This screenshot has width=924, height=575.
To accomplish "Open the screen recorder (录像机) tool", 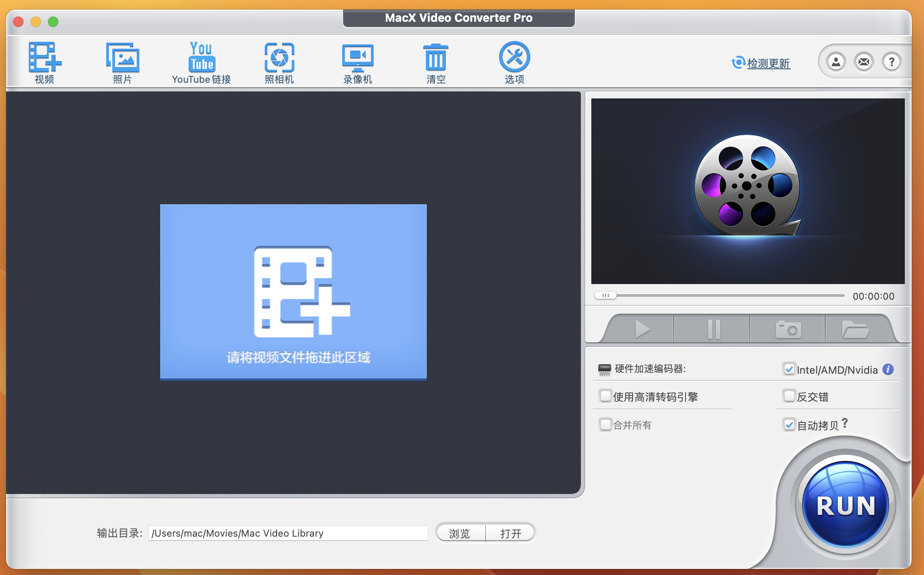I will 357,58.
